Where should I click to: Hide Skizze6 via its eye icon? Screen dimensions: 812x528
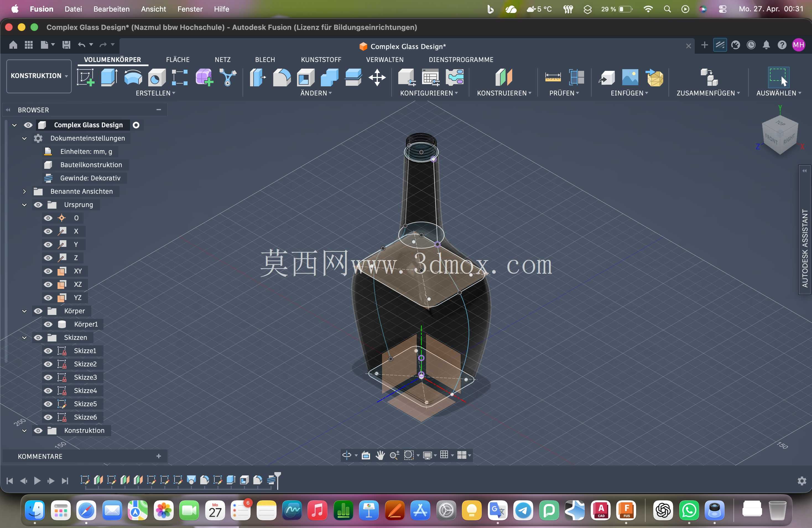(48, 417)
